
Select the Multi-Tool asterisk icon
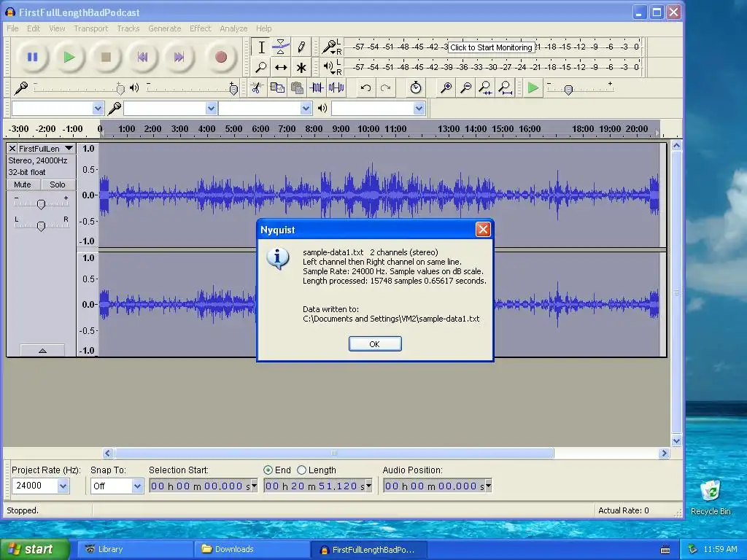pos(301,67)
